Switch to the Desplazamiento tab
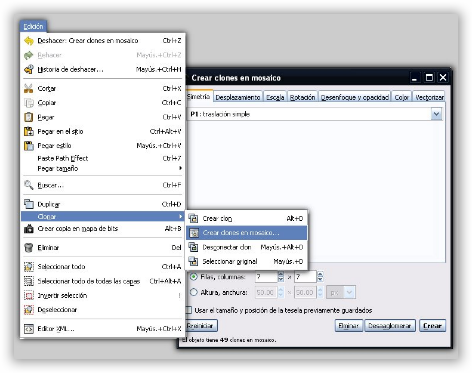Screen dimensions: 472x373 point(238,97)
